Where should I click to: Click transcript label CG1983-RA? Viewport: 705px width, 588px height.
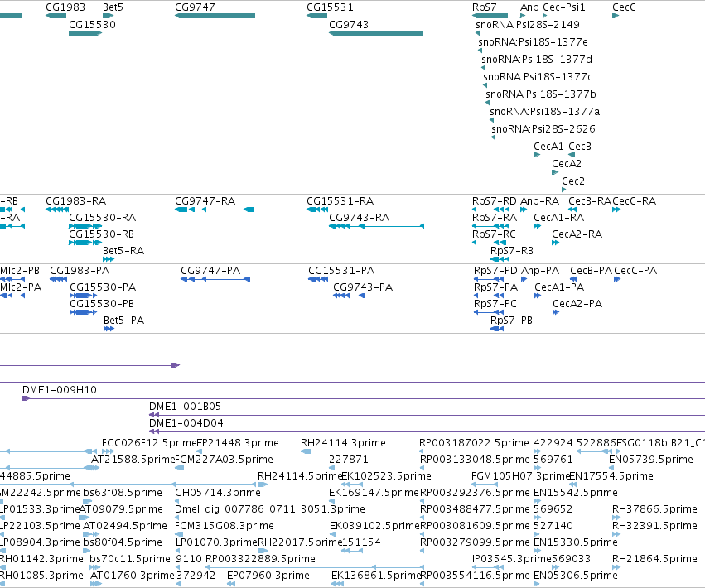coord(76,201)
